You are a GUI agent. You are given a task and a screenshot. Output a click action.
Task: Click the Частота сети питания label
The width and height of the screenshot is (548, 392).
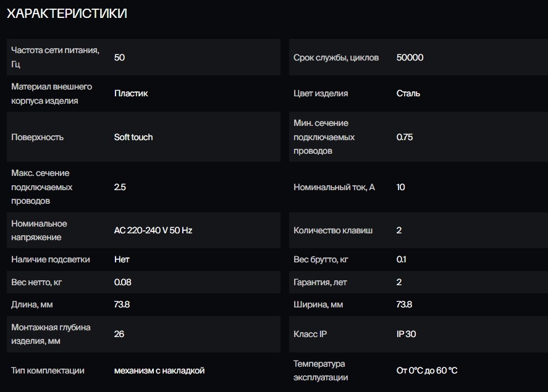(x=55, y=57)
